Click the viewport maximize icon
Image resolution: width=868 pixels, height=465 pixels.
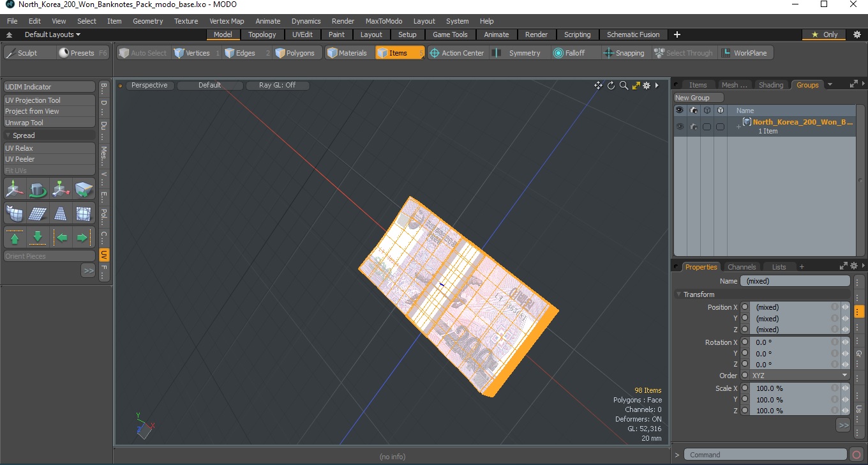point(636,86)
